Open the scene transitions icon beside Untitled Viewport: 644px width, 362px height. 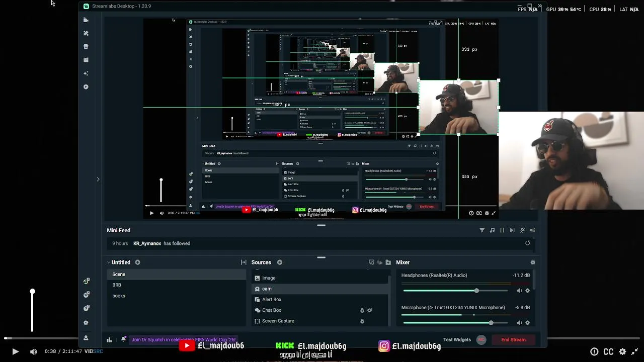(x=244, y=262)
